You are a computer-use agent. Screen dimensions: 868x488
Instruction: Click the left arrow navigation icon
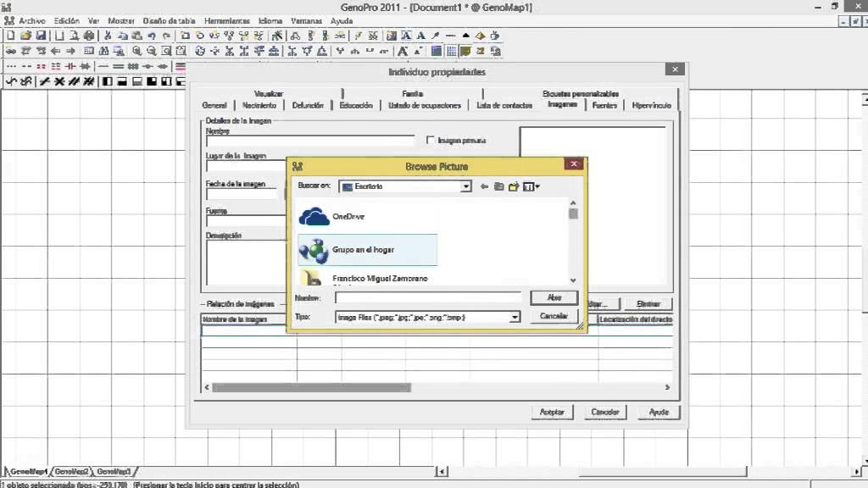pyautogui.click(x=55, y=51)
